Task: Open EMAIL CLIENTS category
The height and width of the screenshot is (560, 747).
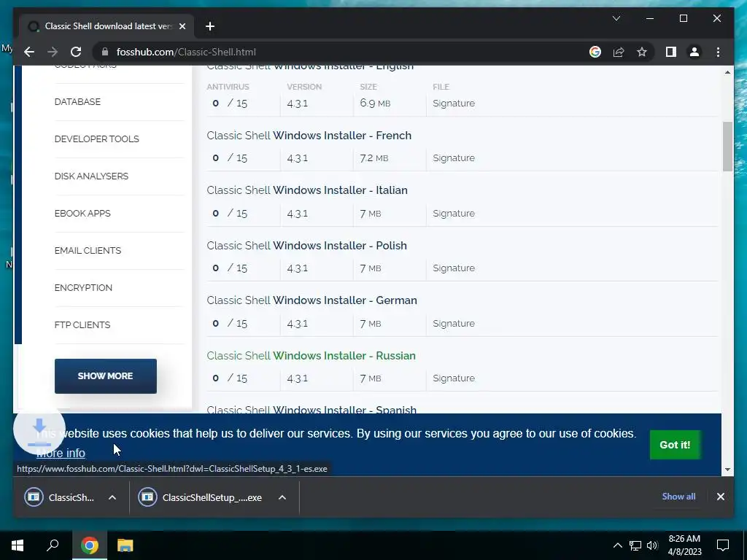Action: click(88, 251)
